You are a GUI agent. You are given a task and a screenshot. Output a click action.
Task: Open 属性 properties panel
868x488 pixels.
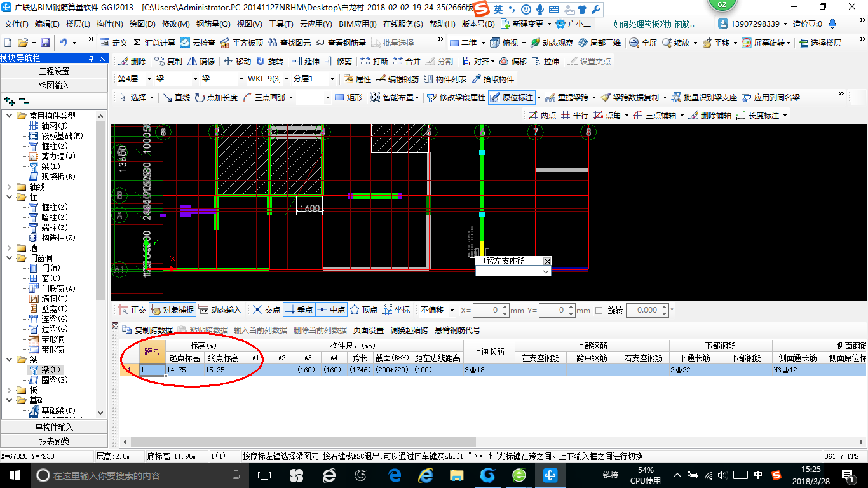coord(357,79)
